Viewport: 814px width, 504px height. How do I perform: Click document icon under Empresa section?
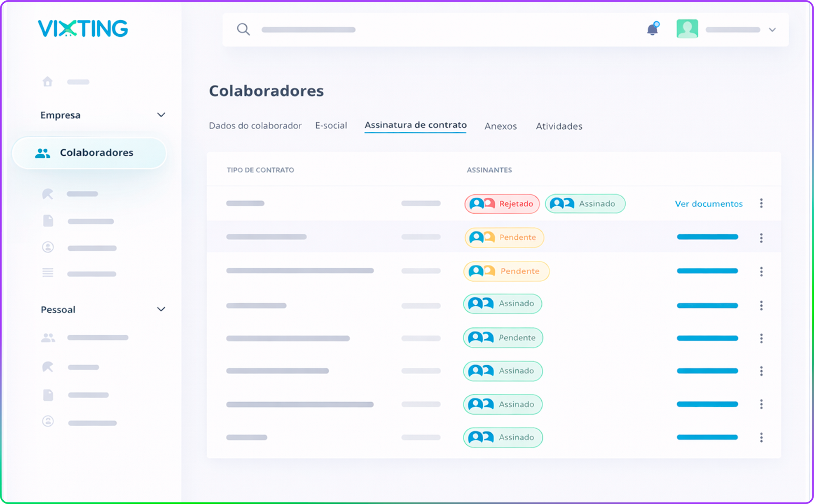click(x=48, y=221)
